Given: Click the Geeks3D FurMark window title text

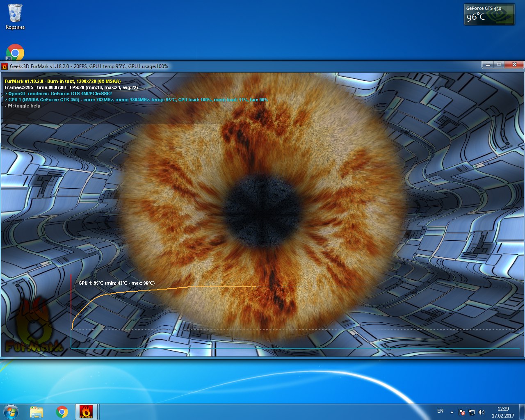Looking at the screenshot, I should 89,66.
